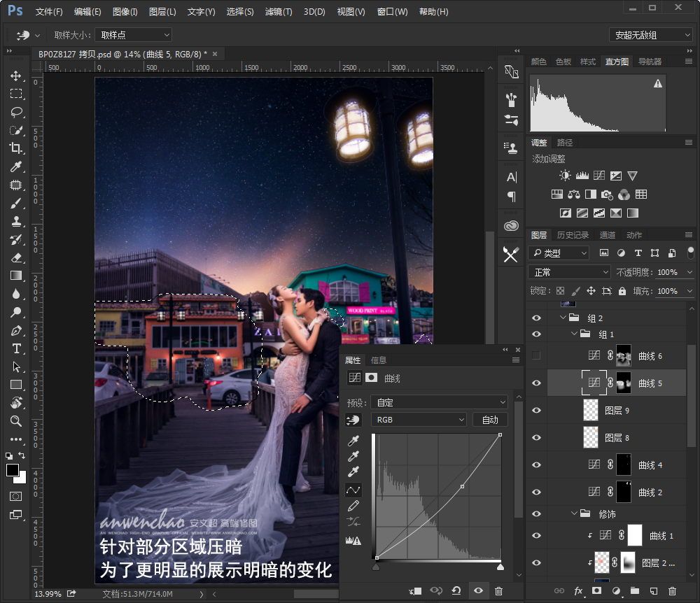Collapse the 组 1 group

click(x=574, y=334)
